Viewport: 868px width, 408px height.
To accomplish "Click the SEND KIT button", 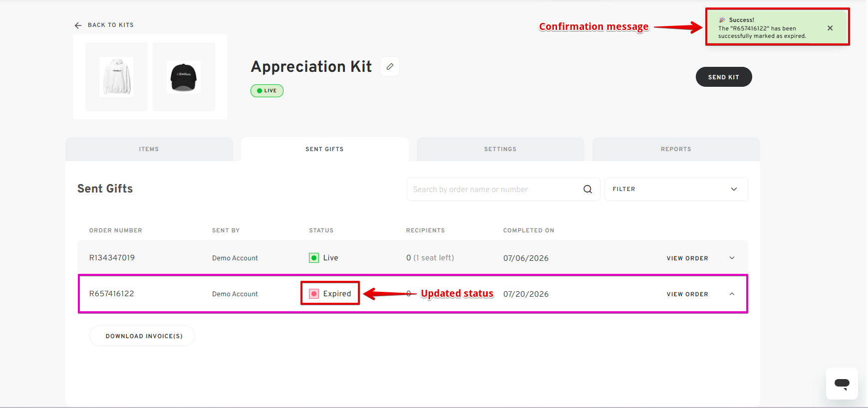I will click(724, 77).
